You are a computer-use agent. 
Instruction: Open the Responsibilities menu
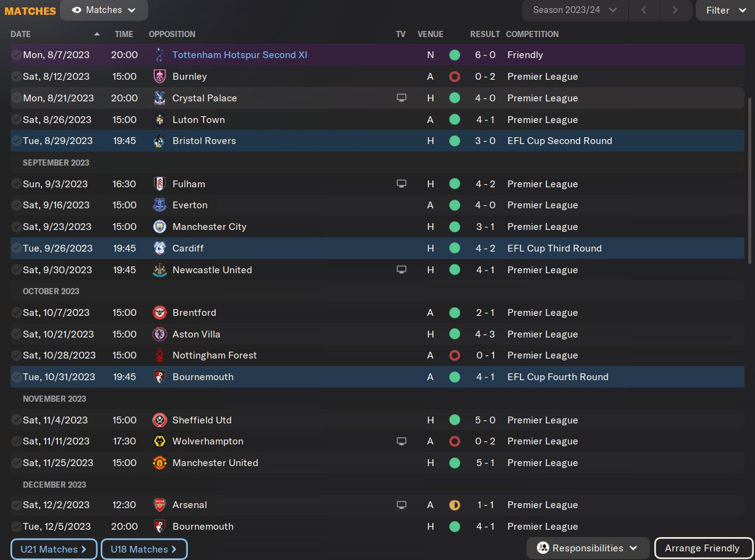point(588,548)
